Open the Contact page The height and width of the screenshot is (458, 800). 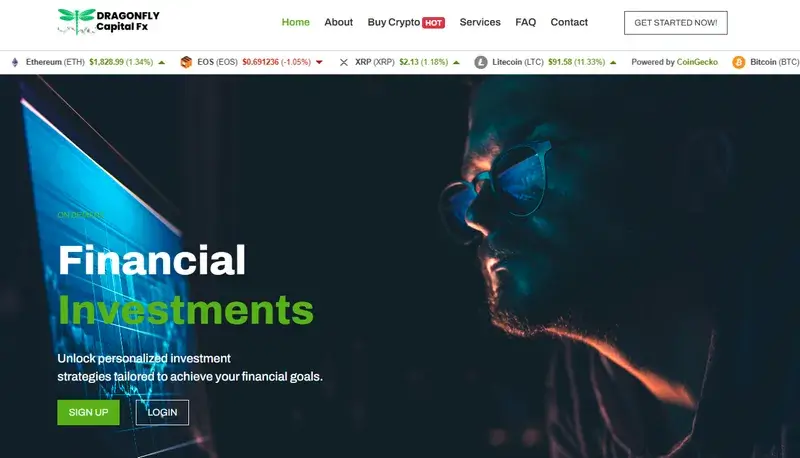click(x=569, y=22)
